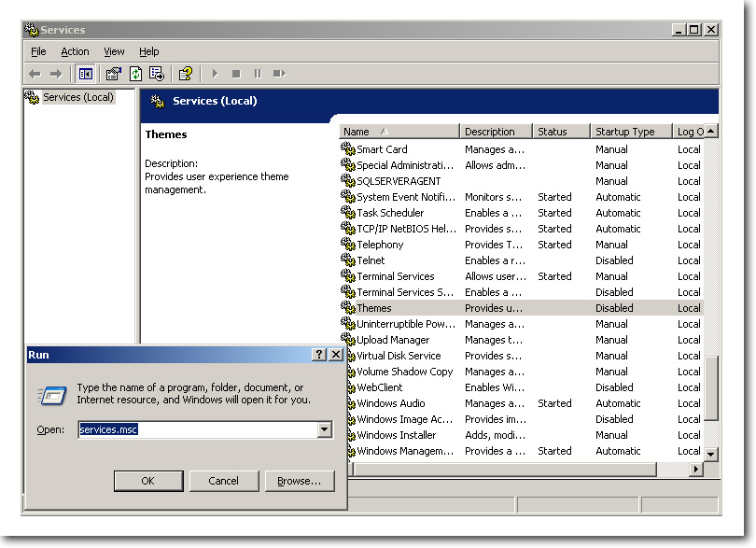Open the Action menu

tap(75, 51)
